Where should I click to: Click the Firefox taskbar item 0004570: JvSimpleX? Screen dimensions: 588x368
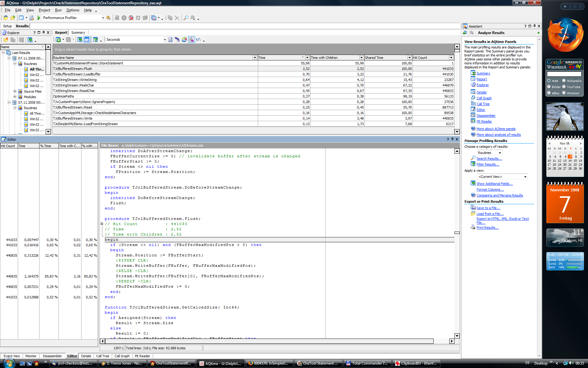pos(270,363)
